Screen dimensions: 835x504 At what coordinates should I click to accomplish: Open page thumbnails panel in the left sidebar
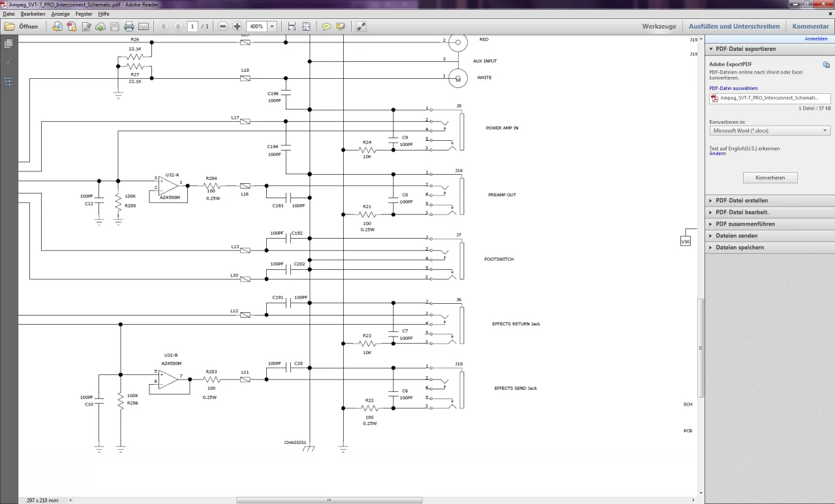[8, 44]
